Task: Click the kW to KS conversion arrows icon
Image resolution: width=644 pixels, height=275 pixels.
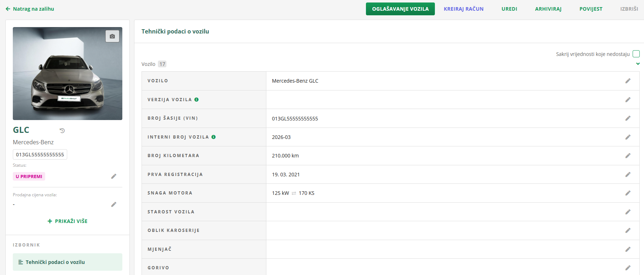Action: (294, 193)
